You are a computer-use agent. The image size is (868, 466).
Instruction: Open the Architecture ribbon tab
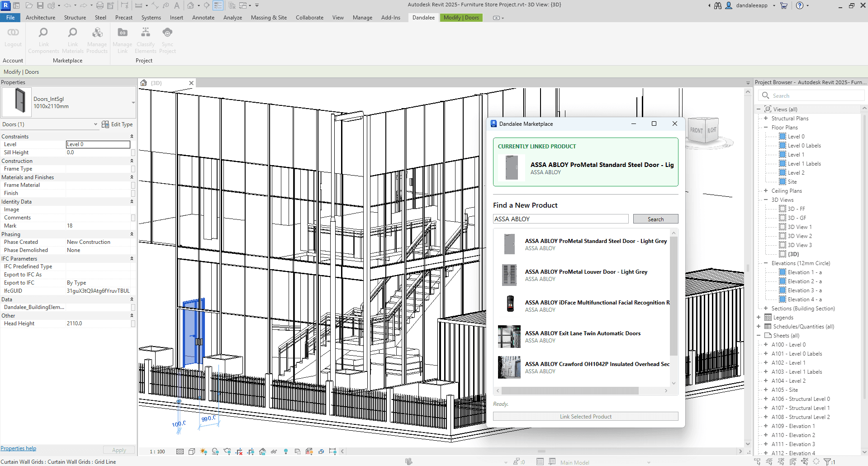(40, 18)
